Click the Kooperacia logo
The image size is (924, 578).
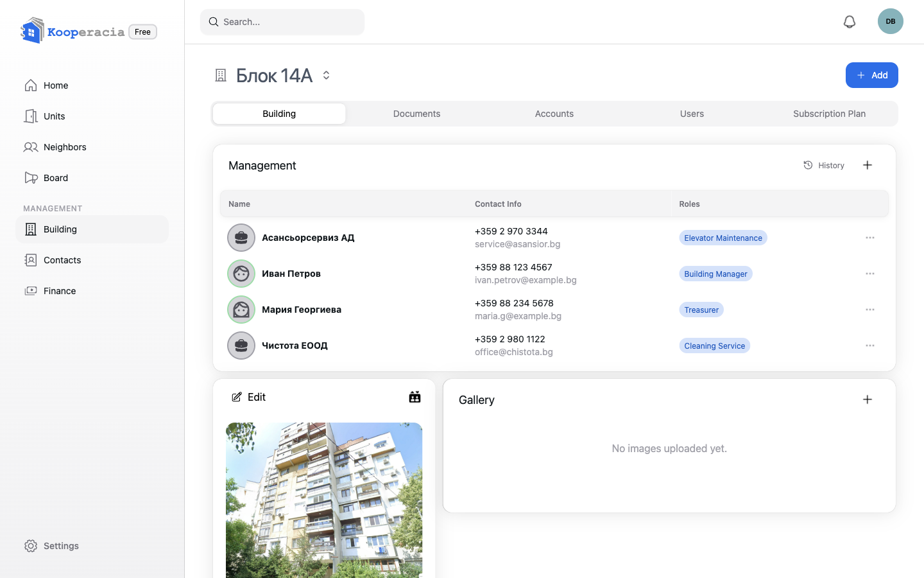pyautogui.click(x=73, y=31)
